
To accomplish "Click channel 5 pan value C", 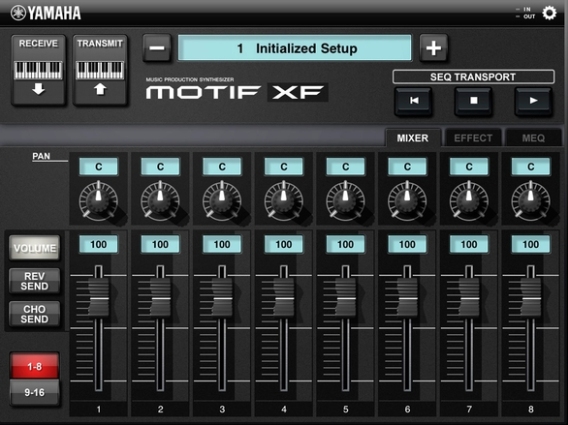I will pos(346,167).
